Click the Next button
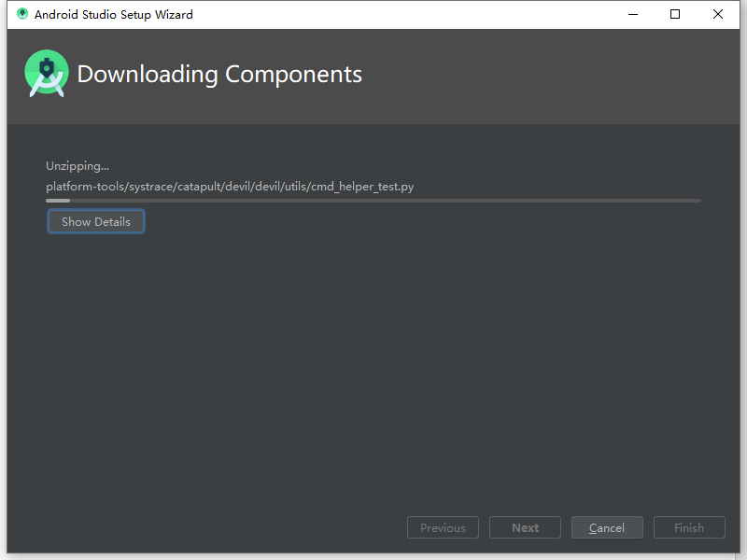 pos(525,527)
